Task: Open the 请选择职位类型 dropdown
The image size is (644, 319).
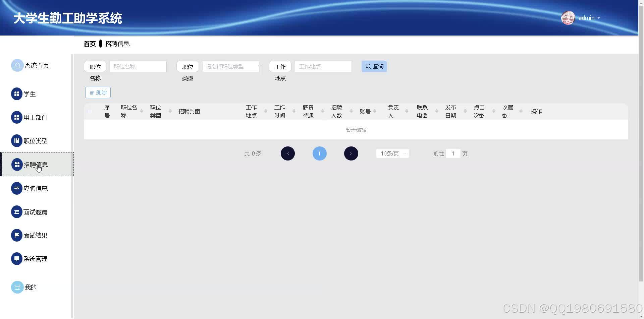Action: [230, 66]
